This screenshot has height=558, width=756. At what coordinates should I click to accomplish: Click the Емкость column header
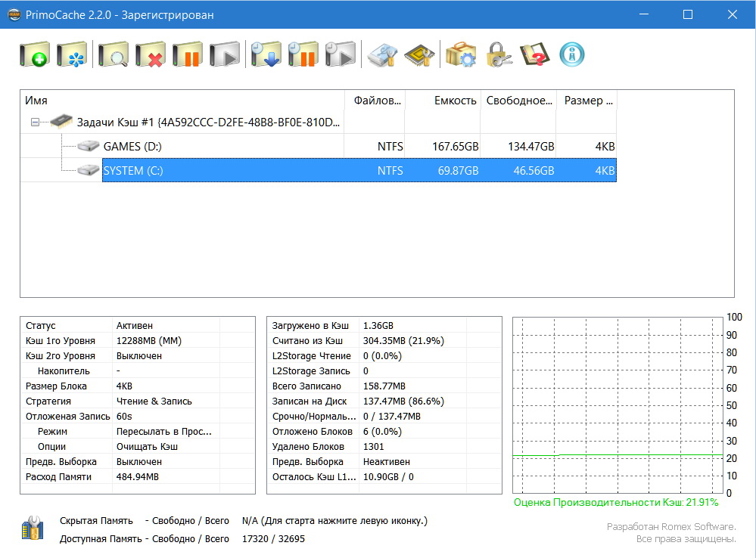443,101
